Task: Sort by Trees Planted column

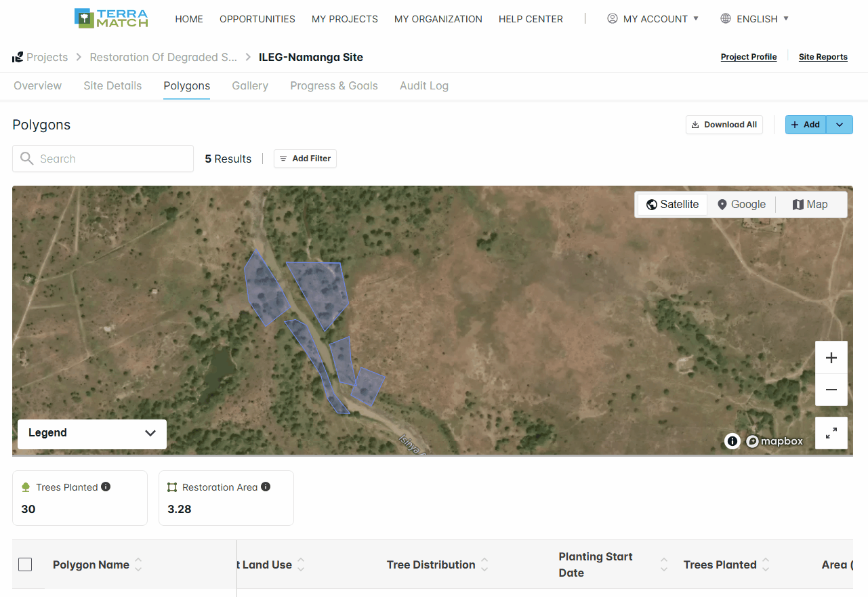Action: (x=766, y=564)
